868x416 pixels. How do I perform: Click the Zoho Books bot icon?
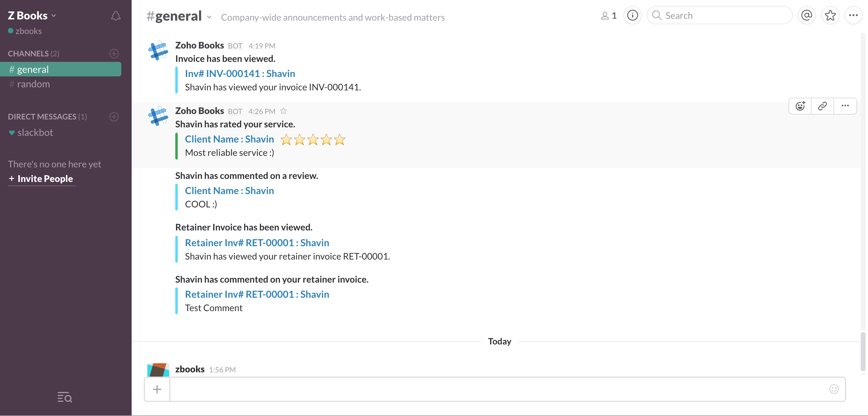(158, 50)
